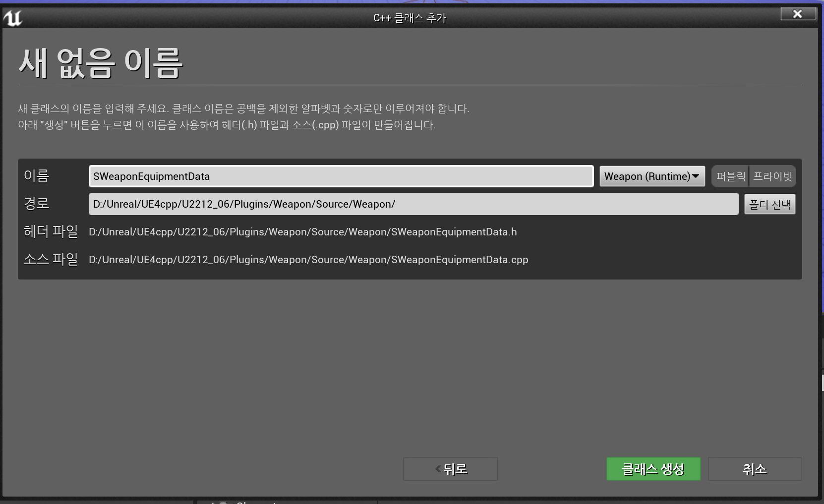This screenshot has height=504, width=824.
Task: Click the class name input field
Action: tap(341, 176)
